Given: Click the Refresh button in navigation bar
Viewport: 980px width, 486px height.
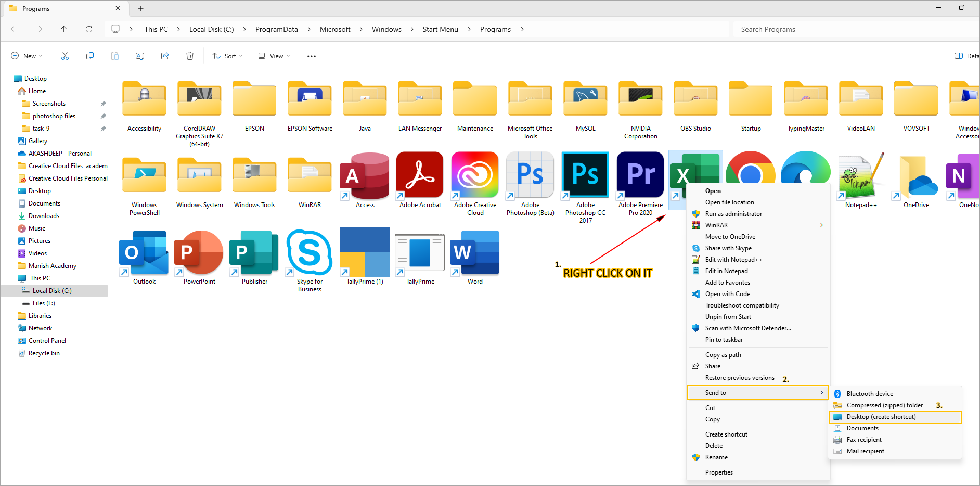Looking at the screenshot, I should [x=89, y=29].
